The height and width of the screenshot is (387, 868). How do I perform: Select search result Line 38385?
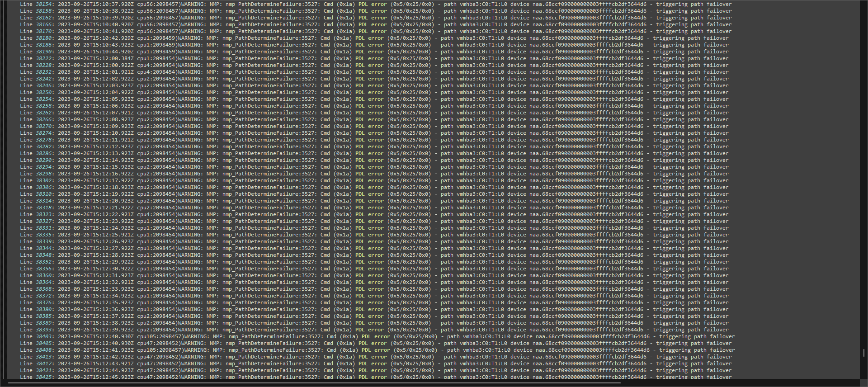[374, 316]
